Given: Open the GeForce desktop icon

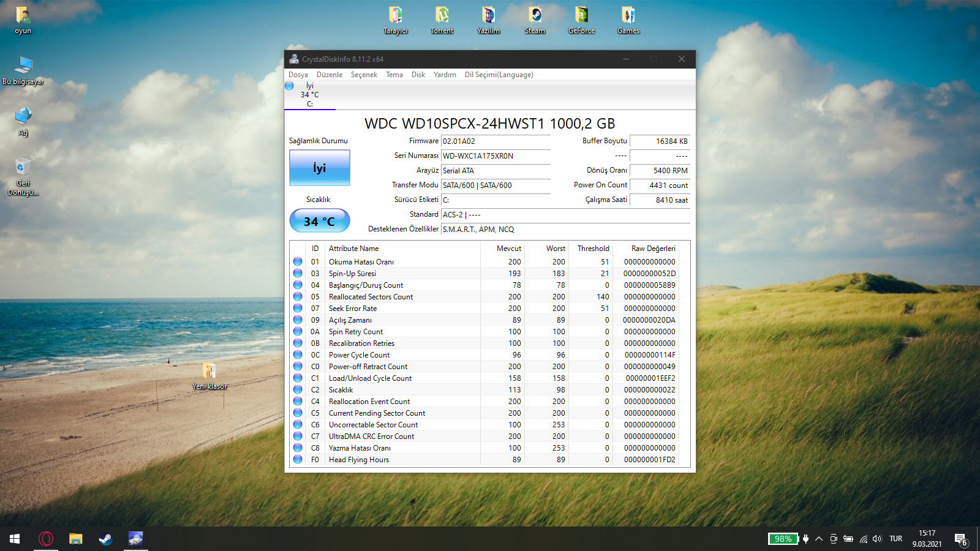Looking at the screenshot, I should pyautogui.click(x=581, y=19).
